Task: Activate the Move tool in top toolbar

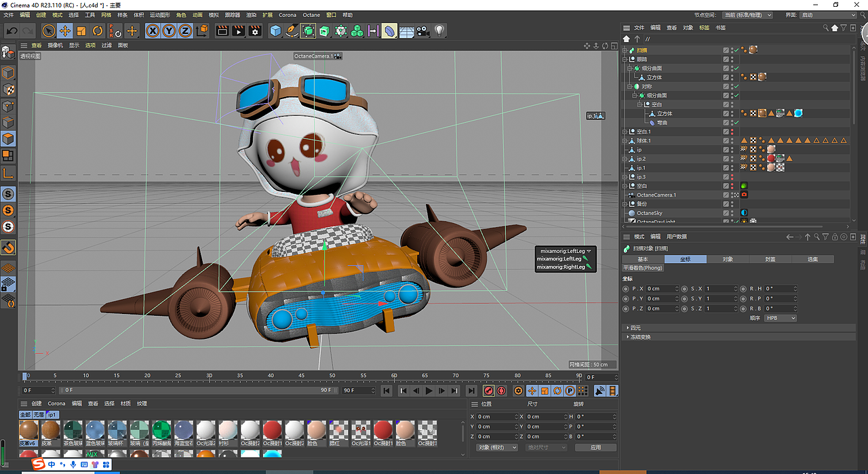Action: 65,31
